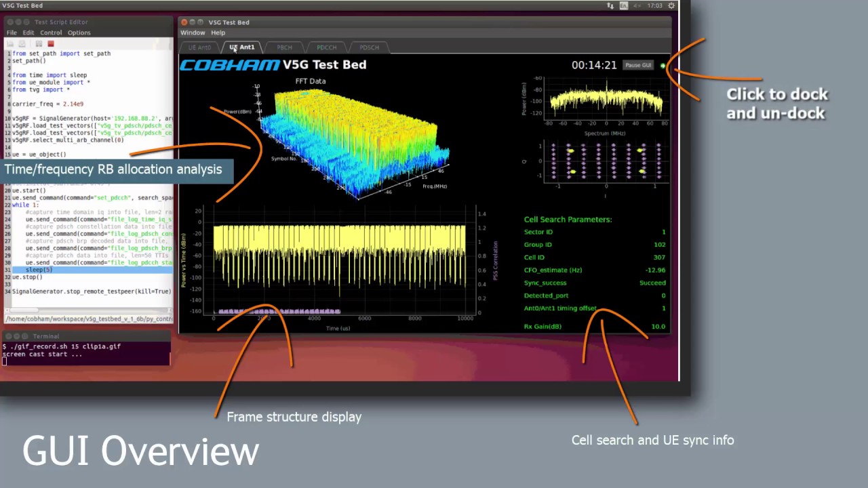Click the Sync_success Succeed status

coord(653,283)
